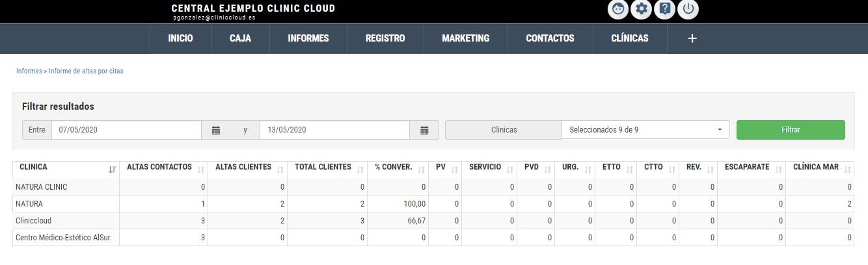Sort table by % CONVER. column

398,168
